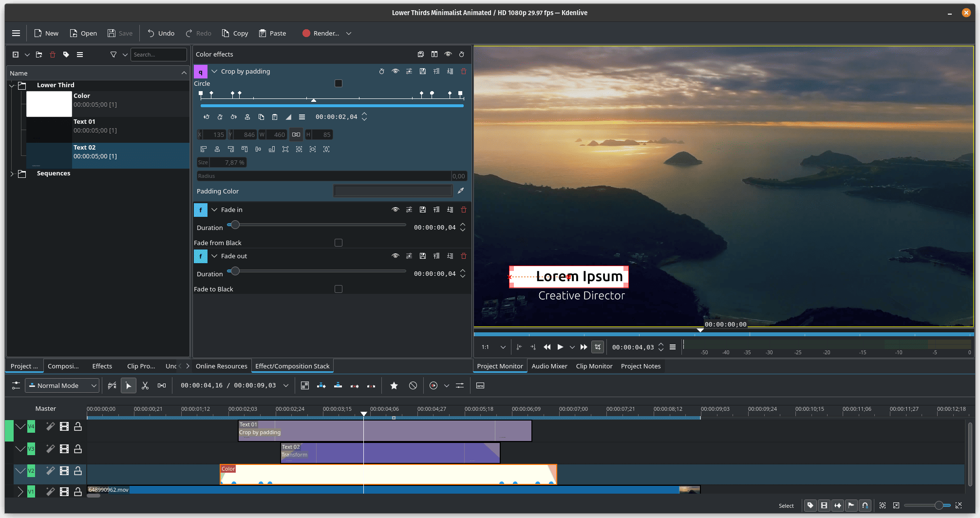Toggle the edit mode crop icon in monitor
The image size is (980, 518).
(598, 347)
